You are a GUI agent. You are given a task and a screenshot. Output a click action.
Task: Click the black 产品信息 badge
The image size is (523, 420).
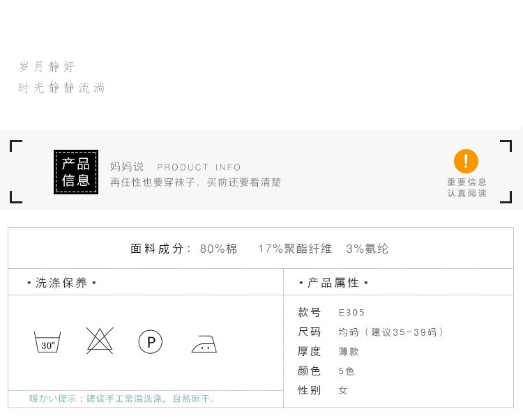pos(76,172)
